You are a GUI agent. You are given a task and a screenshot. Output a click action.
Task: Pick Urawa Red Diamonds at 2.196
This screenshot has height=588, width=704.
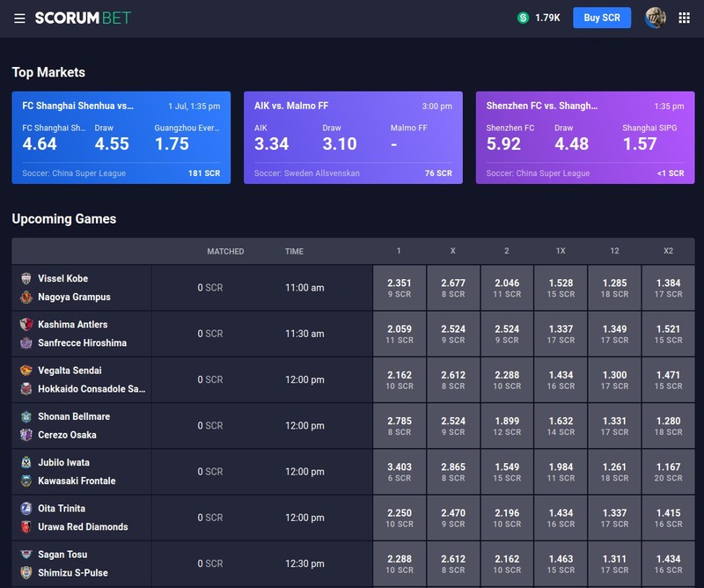point(507,518)
